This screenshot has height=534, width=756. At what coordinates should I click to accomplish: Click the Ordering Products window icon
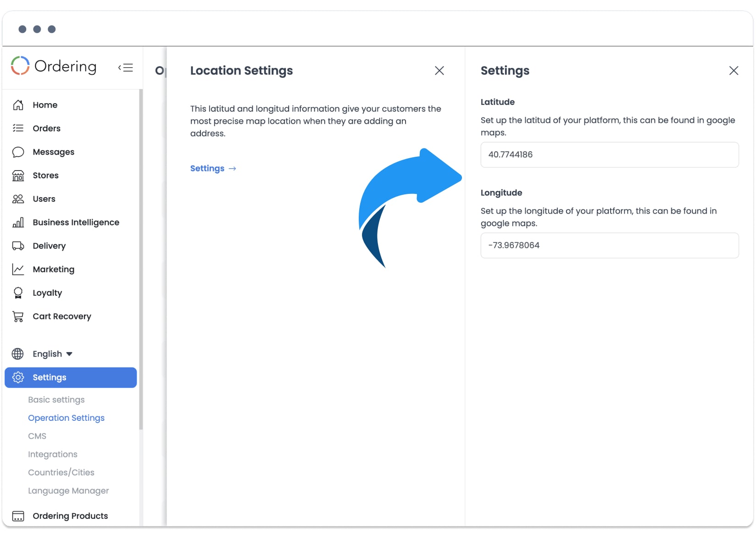click(x=18, y=516)
